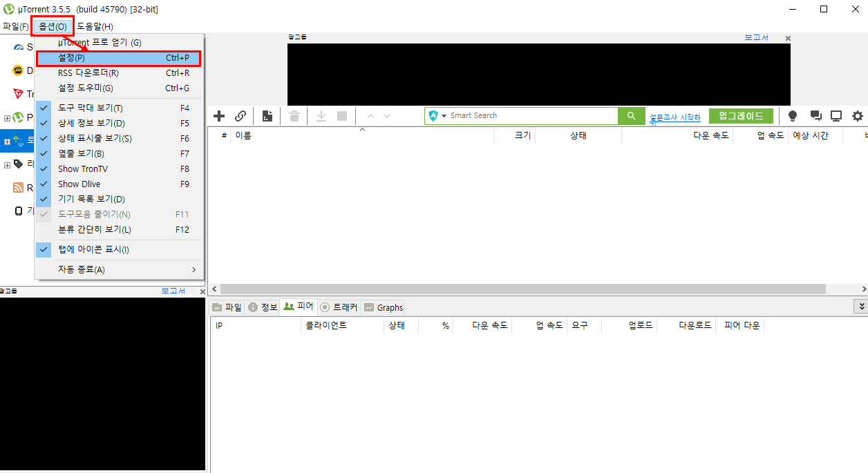Click the orange RSS feed icon in sidebar
This screenshot has height=473, width=868.
click(x=18, y=188)
